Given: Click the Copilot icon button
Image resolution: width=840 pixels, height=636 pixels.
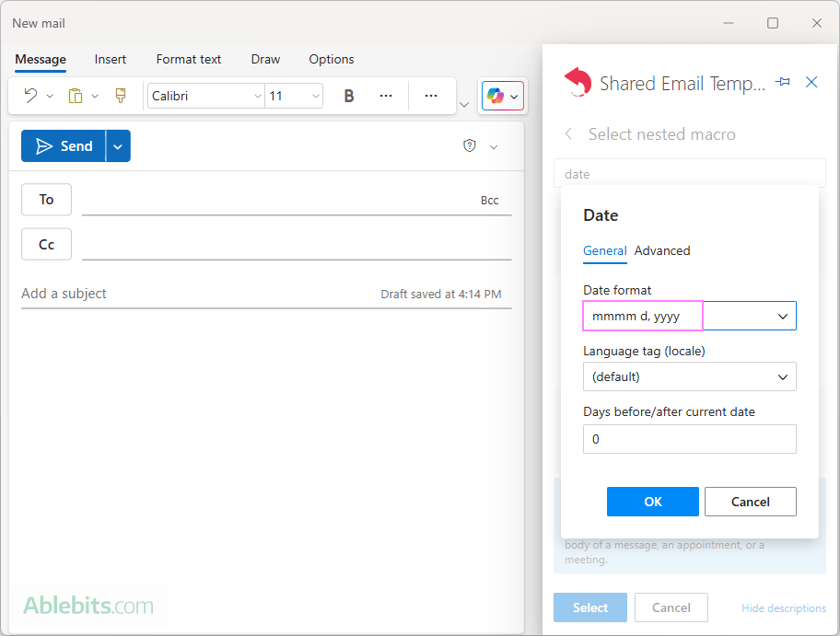Looking at the screenshot, I should 496,97.
